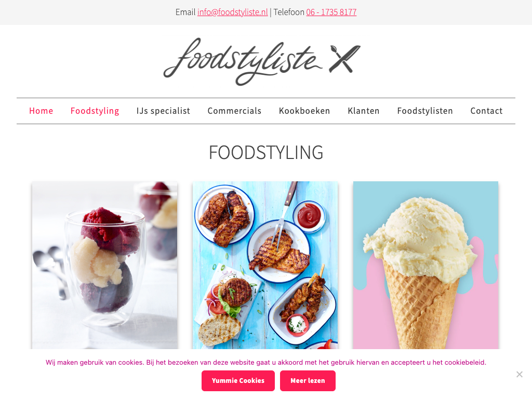The height and width of the screenshot is (399, 532).
Task: Click the info@foodstyliste.nl email link
Action: (232, 12)
